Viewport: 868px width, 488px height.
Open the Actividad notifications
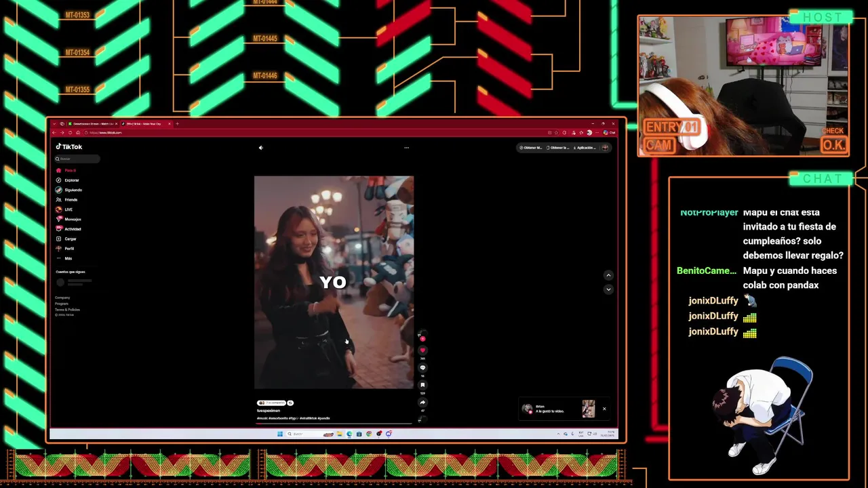tap(68, 229)
